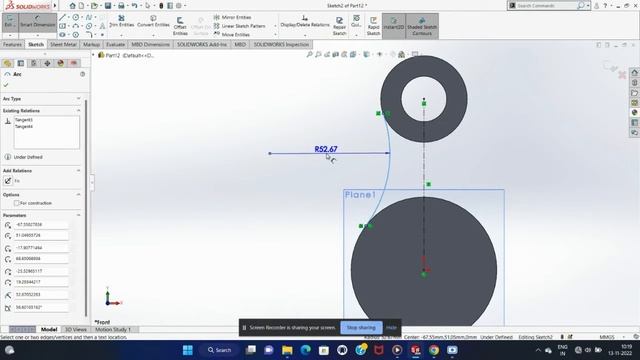
Task: Open Linear Sketch Pattern dropdown arrow
Action: (x=275, y=26)
